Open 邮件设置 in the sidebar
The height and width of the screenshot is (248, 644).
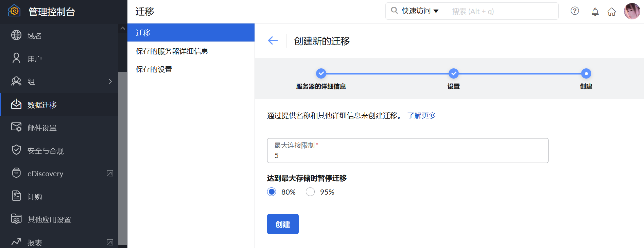[x=42, y=128]
